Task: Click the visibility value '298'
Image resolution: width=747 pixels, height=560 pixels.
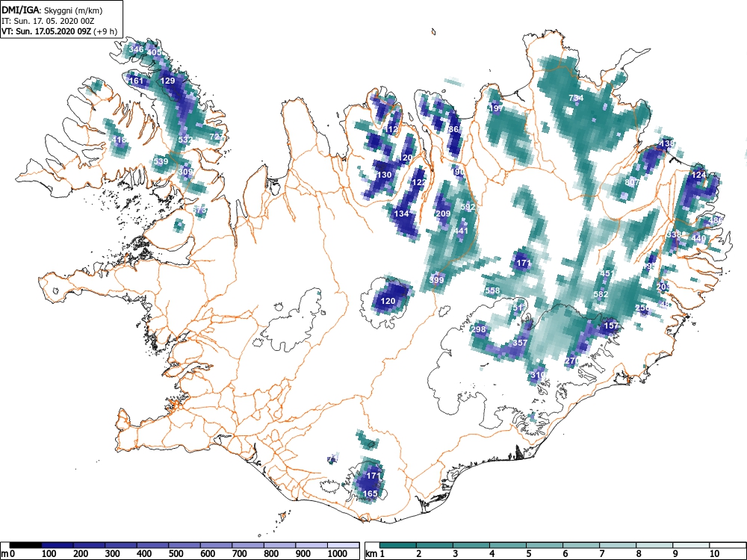Action: pyautogui.click(x=478, y=329)
